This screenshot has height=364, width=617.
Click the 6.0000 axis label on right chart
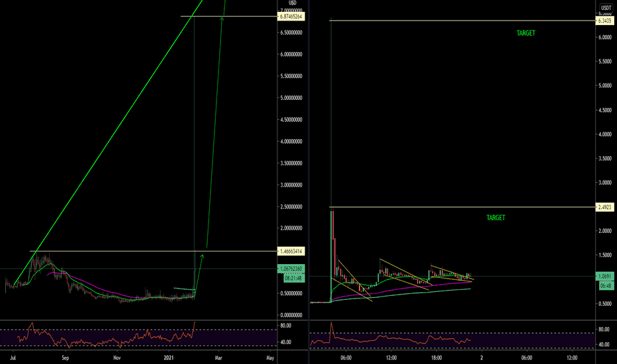[x=605, y=37]
